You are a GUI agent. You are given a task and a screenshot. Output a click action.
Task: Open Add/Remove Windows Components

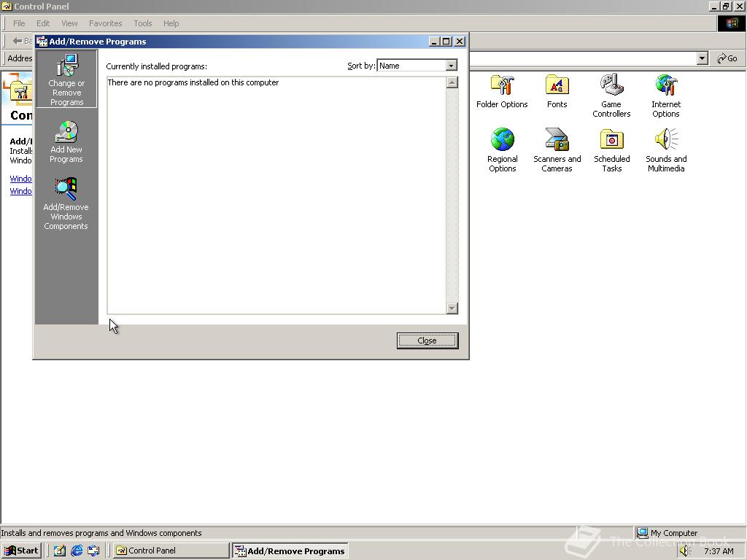click(x=66, y=204)
